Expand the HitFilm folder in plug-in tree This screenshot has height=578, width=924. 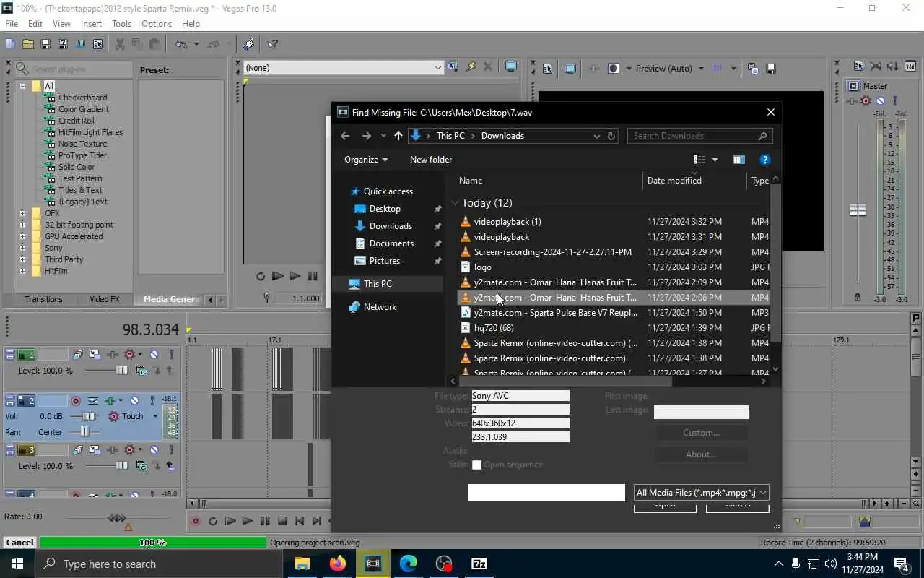(22, 271)
